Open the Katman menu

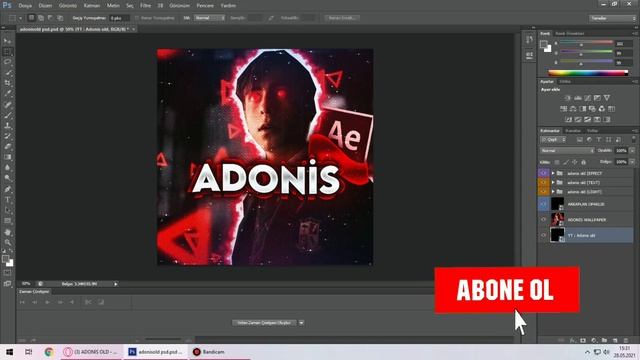[92, 6]
